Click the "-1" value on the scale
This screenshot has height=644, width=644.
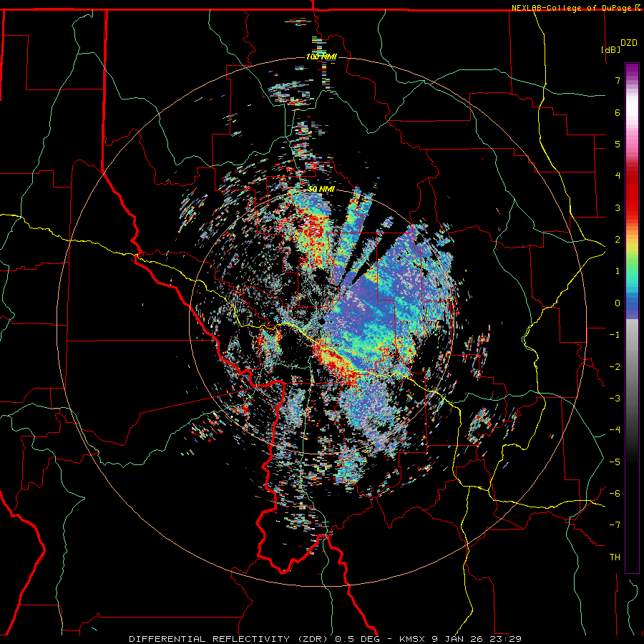click(615, 335)
